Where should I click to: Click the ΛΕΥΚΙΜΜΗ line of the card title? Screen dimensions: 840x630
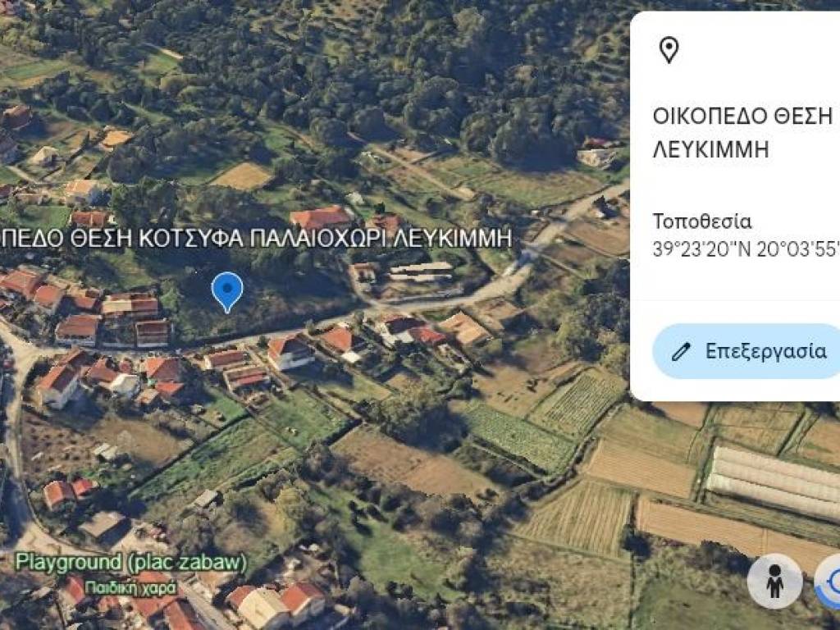point(710,149)
